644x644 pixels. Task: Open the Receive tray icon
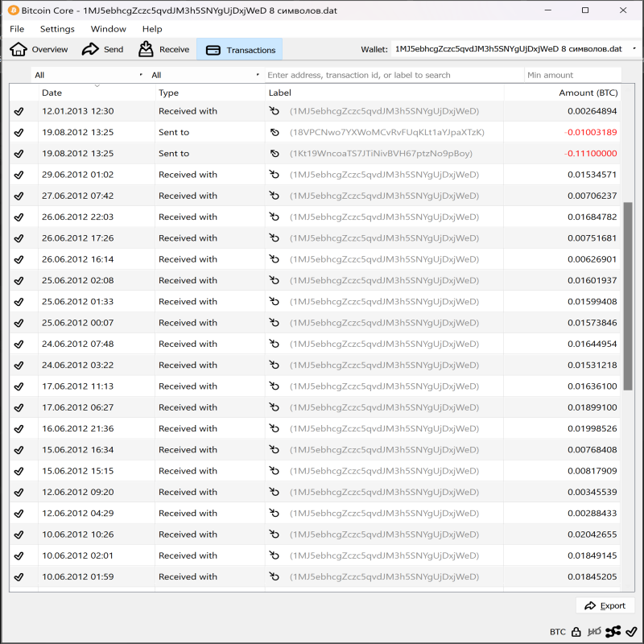pos(146,49)
